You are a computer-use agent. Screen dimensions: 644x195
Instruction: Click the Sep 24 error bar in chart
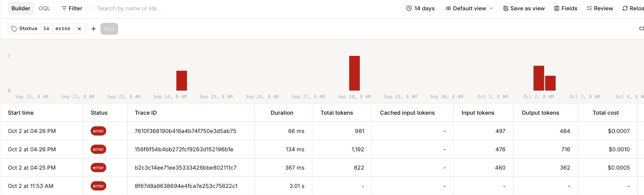click(x=182, y=81)
